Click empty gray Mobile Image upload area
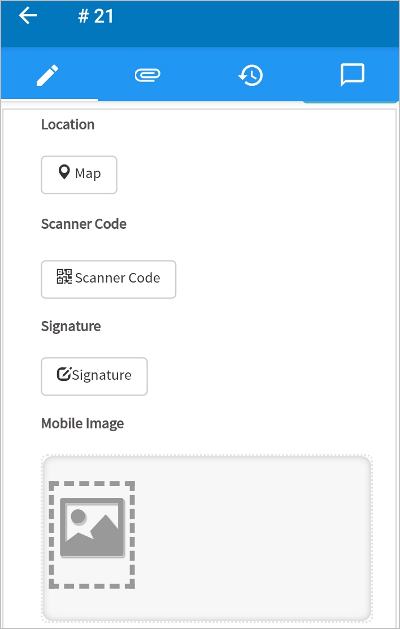 click(253, 538)
